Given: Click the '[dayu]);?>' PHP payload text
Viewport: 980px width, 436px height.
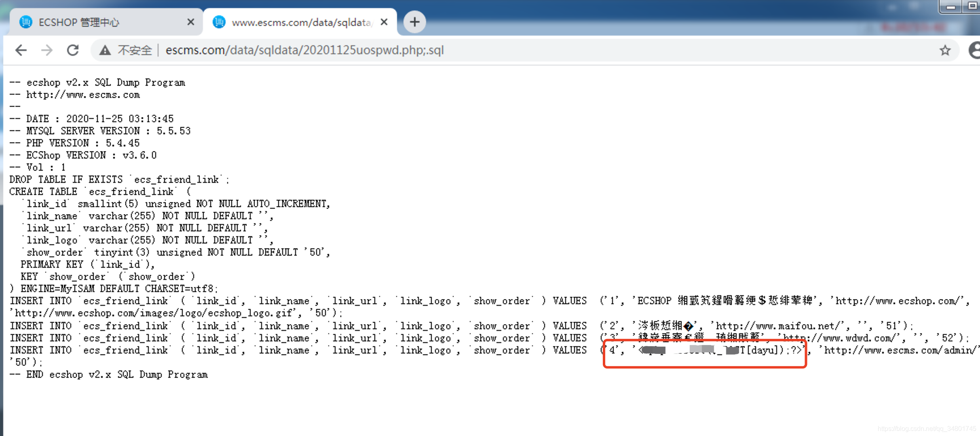Looking at the screenshot, I should pos(774,350).
